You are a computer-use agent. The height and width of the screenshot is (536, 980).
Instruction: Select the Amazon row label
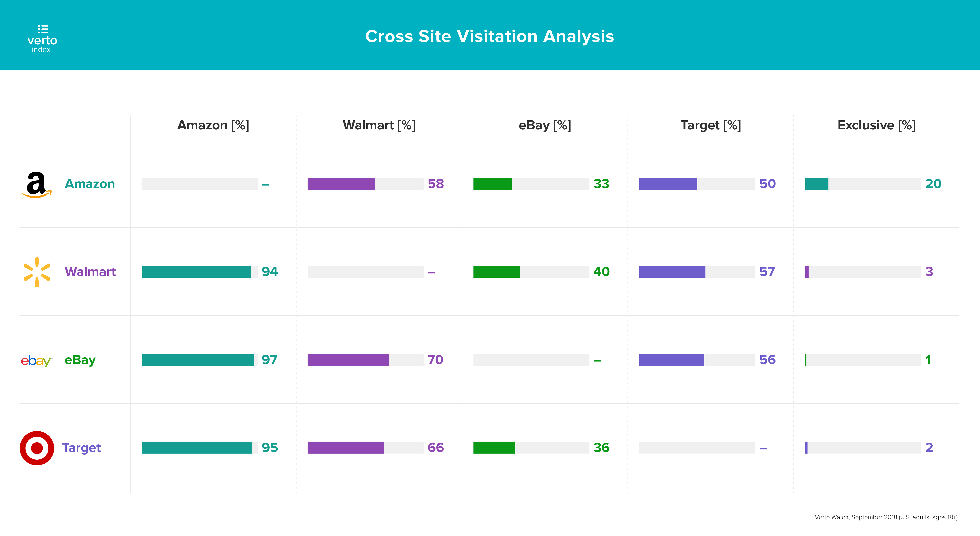(x=90, y=184)
